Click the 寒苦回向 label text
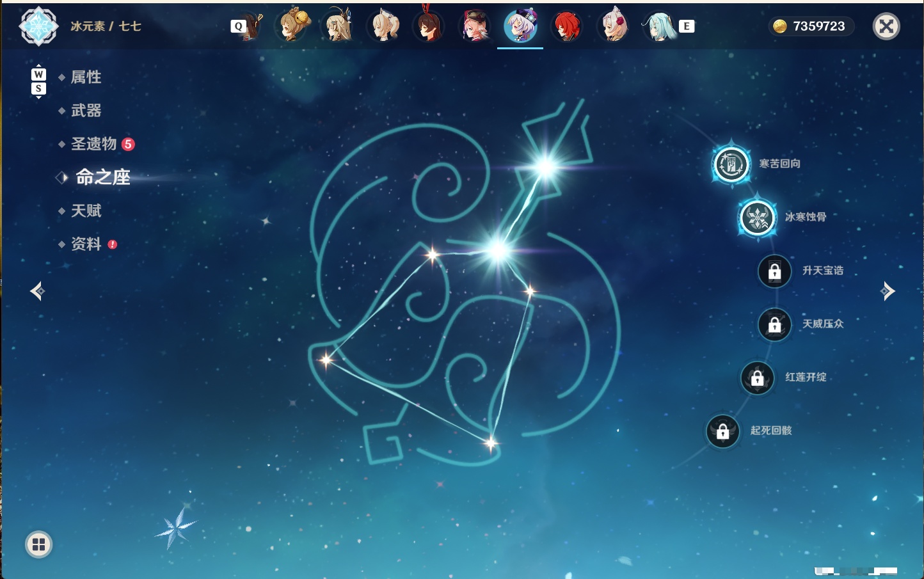Image resolution: width=924 pixels, height=579 pixels. pyautogui.click(x=779, y=164)
